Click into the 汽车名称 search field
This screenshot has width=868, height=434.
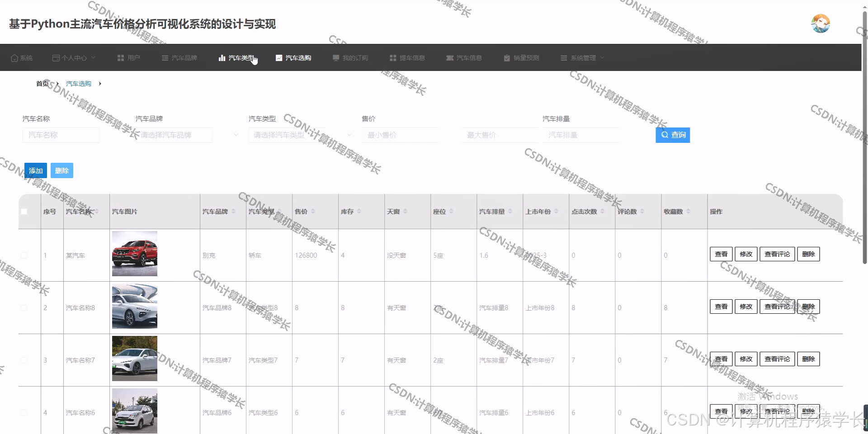coord(61,135)
